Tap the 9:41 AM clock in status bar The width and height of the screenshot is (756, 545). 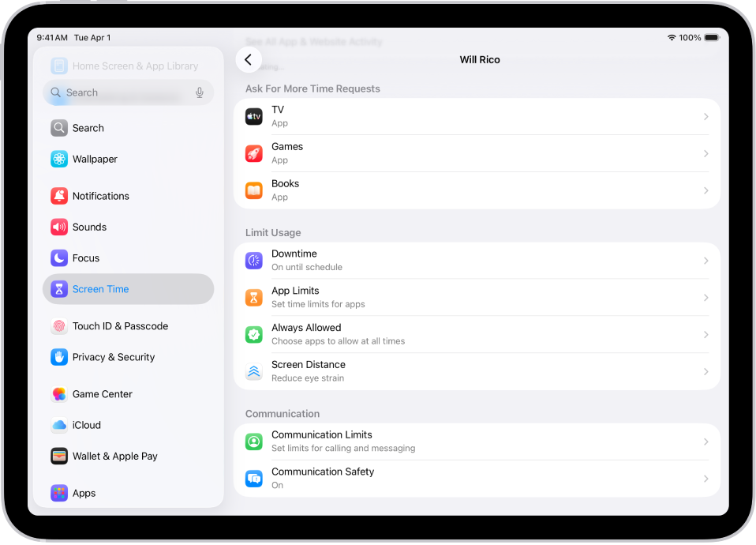coord(52,38)
